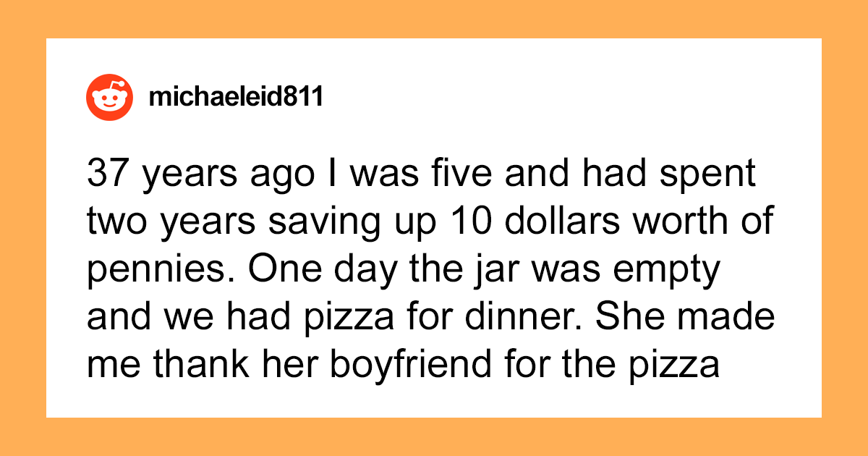This screenshot has height=456, width=868.
Task: Click the Reddit Snoo avatar icon
Action: [110, 97]
